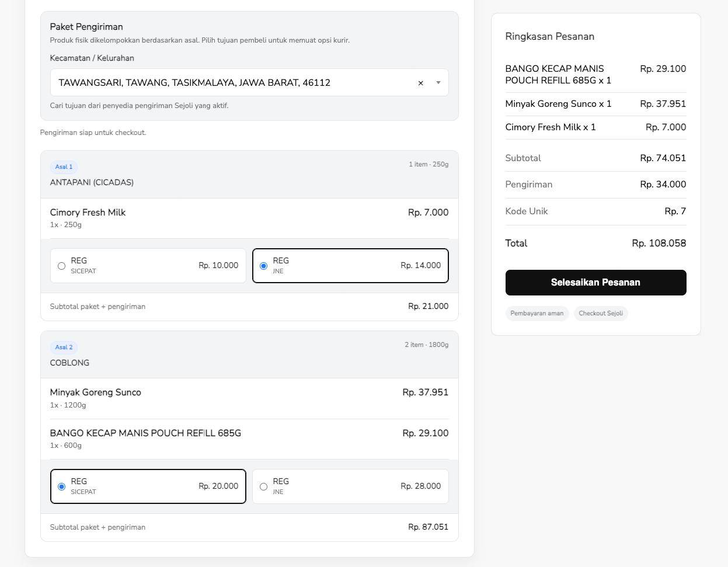Click the TAWANGSARI, TAWANG, TASIKMALAYA destination field

249,82
